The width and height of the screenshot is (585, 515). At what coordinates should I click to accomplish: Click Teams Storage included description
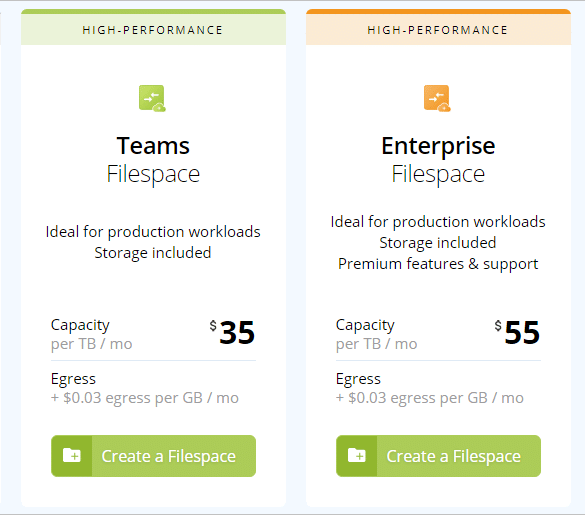153,253
